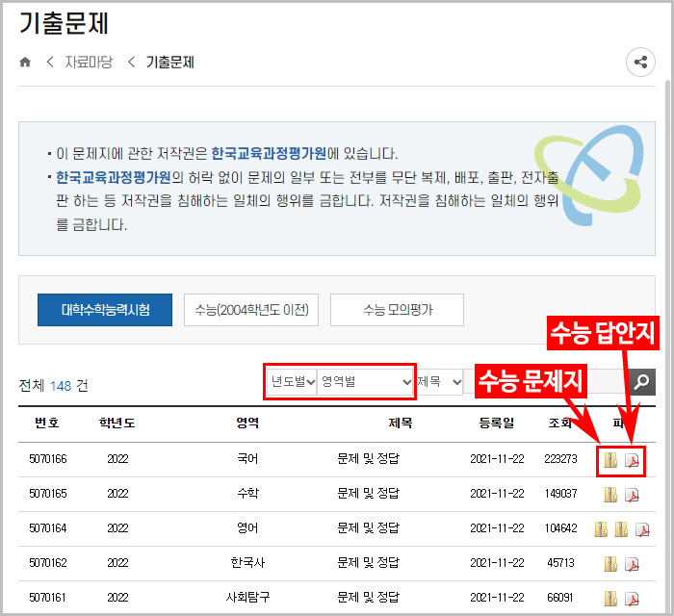Click view count 104642
Viewport: 674px width, 616px height.
(x=560, y=528)
